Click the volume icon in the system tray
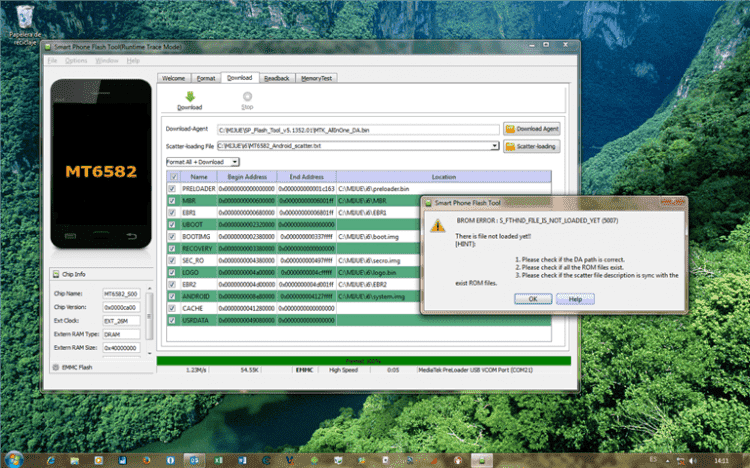The width and height of the screenshot is (750, 468). 693,461
